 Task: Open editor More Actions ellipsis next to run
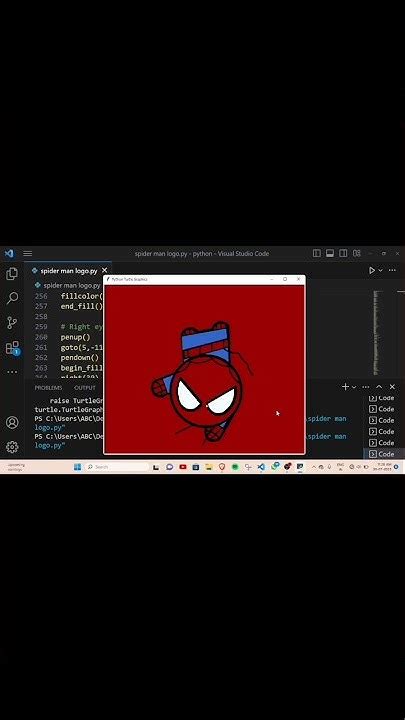tap(392, 270)
